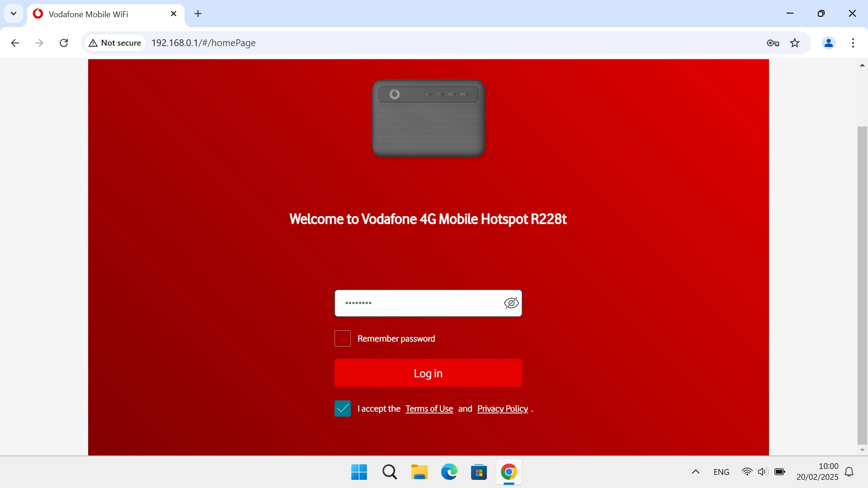Image resolution: width=868 pixels, height=488 pixels.
Task: Open the Privacy Policy link
Action: [x=502, y=409]
